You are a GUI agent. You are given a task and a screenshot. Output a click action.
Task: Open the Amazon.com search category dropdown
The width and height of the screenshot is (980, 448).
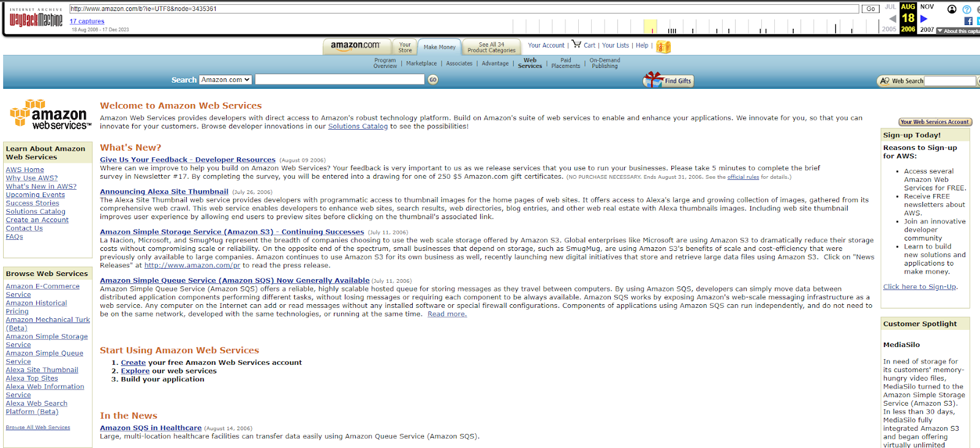[x=225, y=80]
